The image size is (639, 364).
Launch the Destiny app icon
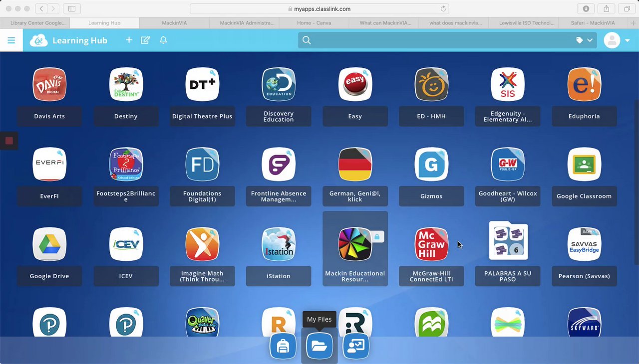pos(126,84)
